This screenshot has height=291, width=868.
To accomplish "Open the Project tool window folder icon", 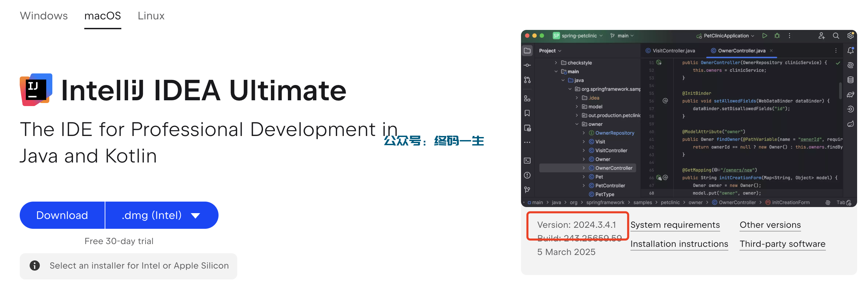I will (x=527, y=51).
